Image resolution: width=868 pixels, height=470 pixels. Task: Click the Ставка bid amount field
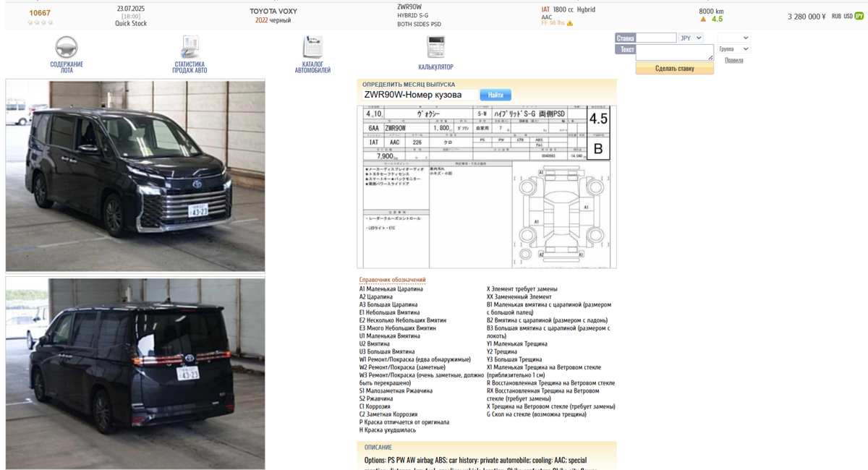click(x=656, y=38)
